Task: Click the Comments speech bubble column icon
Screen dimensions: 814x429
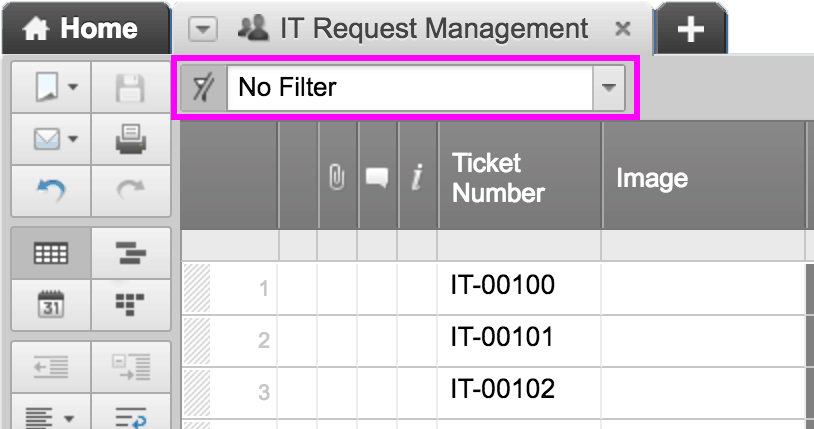Action: point(377,178)
